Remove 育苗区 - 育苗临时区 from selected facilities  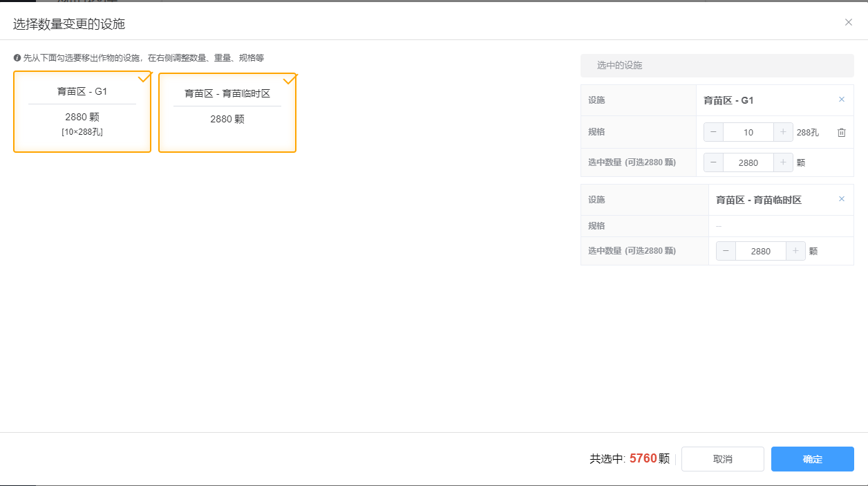click(842, 199)
